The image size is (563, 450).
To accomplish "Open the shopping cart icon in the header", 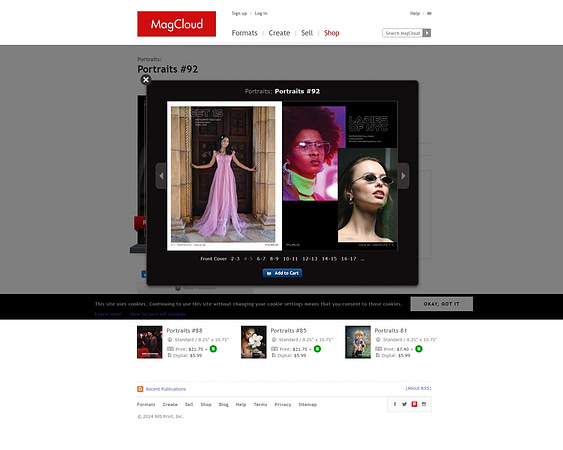I will [429, 13].
